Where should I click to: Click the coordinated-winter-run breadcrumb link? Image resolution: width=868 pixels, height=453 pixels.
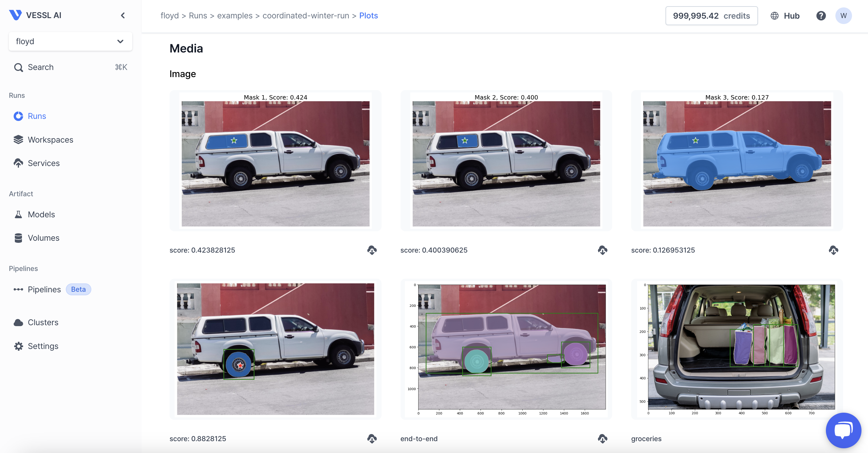(305, 15)
